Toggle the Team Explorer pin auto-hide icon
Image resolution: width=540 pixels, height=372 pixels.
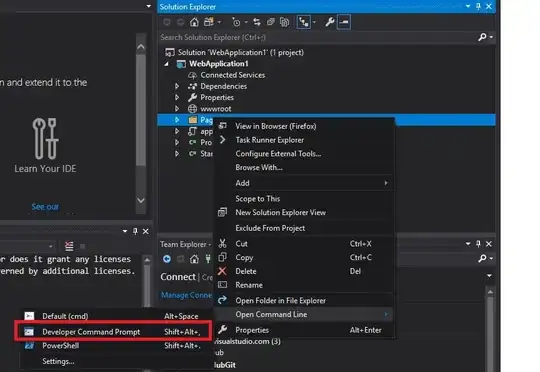[x=478, y=244]
